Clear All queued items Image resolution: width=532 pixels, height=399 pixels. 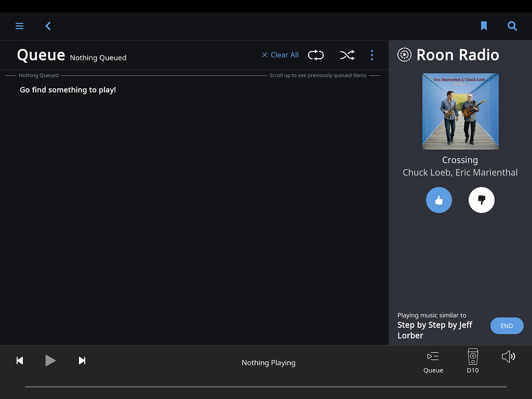coord(280,55)
